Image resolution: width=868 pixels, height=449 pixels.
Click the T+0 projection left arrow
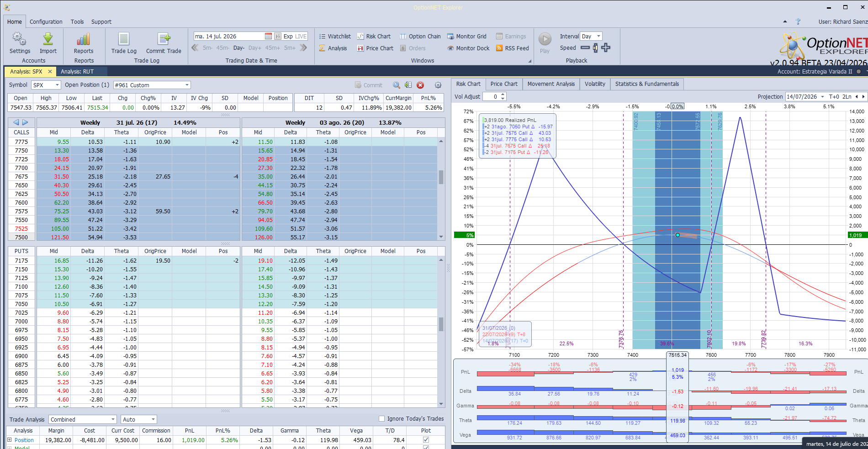pyautogui.click(x=857, y=97)
